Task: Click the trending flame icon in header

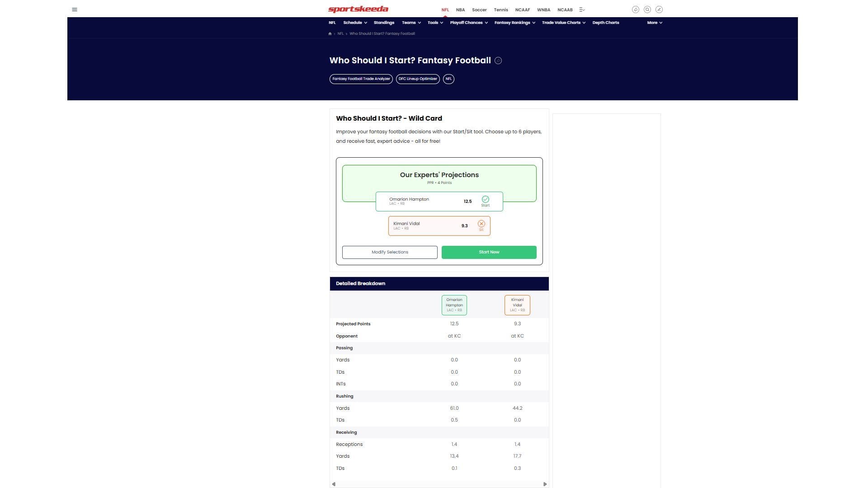Action: click(635, 9)
